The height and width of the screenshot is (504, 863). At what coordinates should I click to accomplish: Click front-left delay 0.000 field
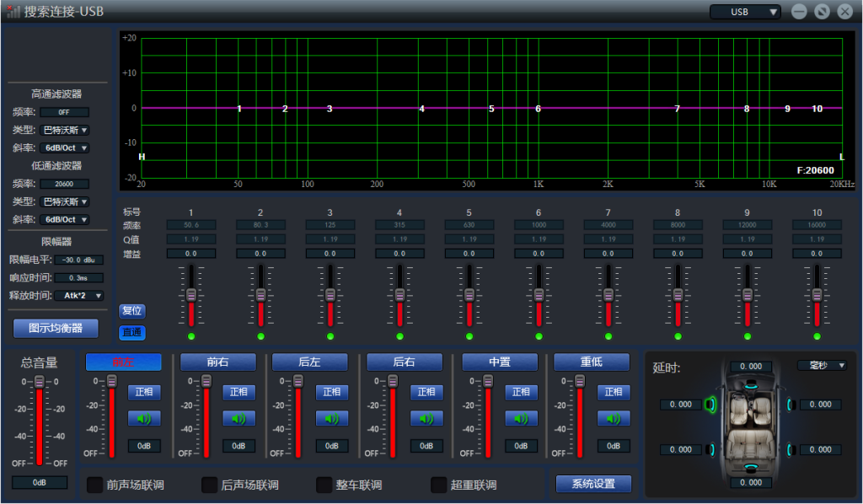click(681, 405)
